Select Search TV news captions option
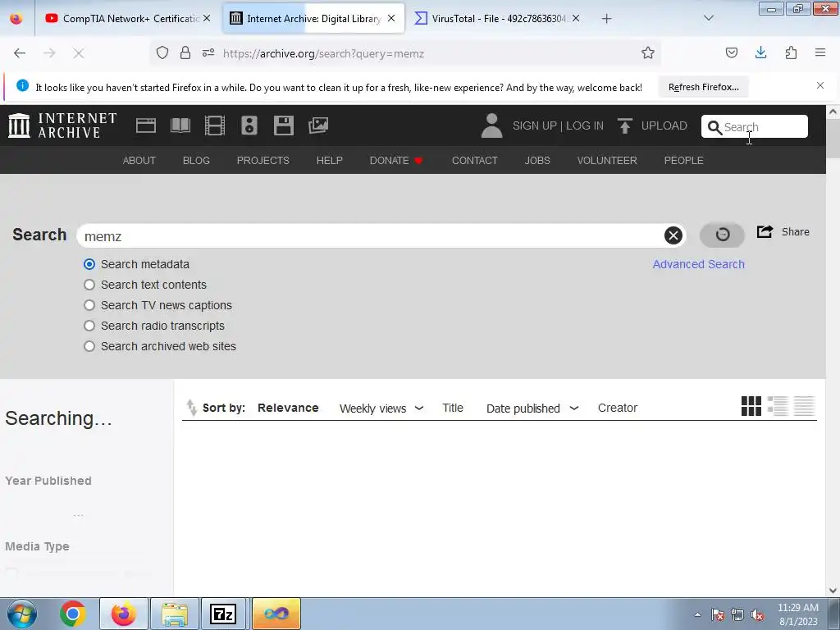Viewport: 840px width, 630px height. [x=89, y=305]
